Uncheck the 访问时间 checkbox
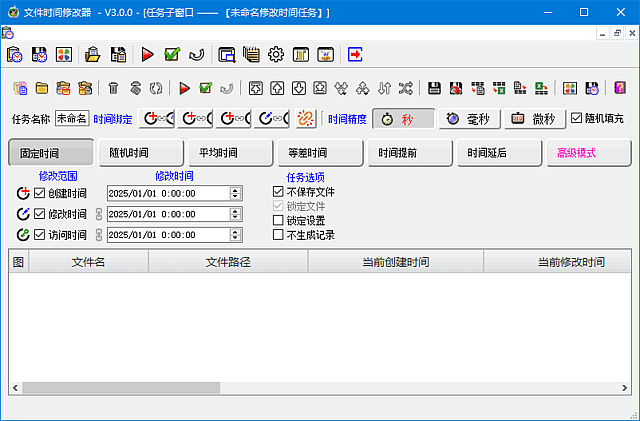The height and width of the screenshot is (421, 640). [x=39, y=235]
